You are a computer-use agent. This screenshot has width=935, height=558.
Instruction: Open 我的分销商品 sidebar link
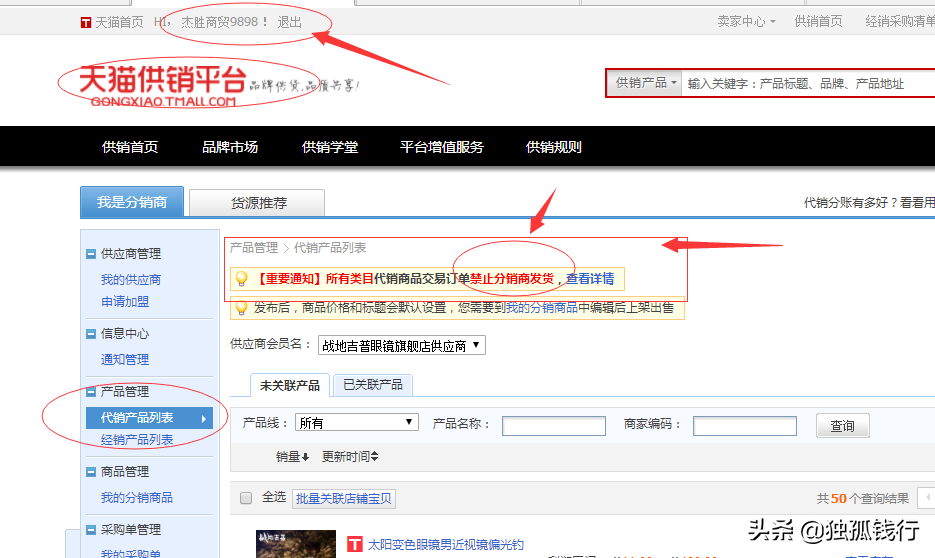pos(137,498)
